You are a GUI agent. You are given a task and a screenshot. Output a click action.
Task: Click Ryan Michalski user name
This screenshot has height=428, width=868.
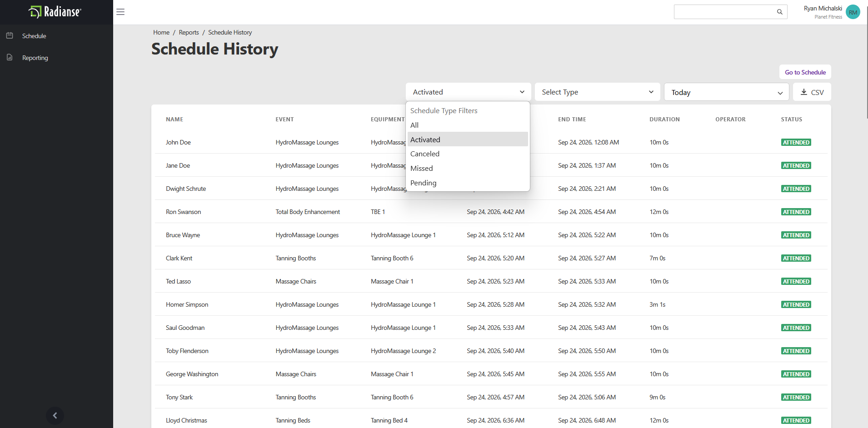(823, 8)
